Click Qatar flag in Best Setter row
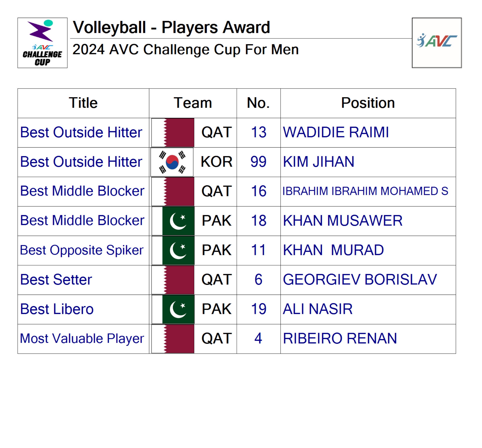 click(173, 280)
